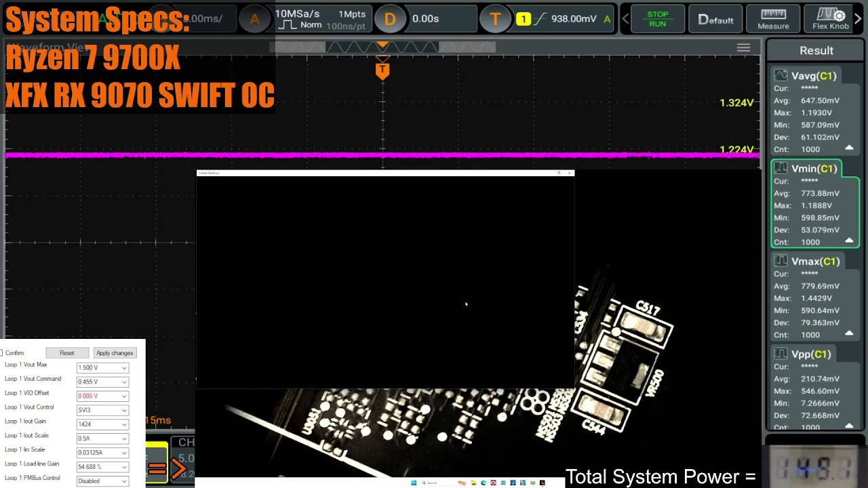Screen dimensions: 868x488
Task: Open Loop 1 Iout Gain dropdown
Action: [x=102, y=424]
